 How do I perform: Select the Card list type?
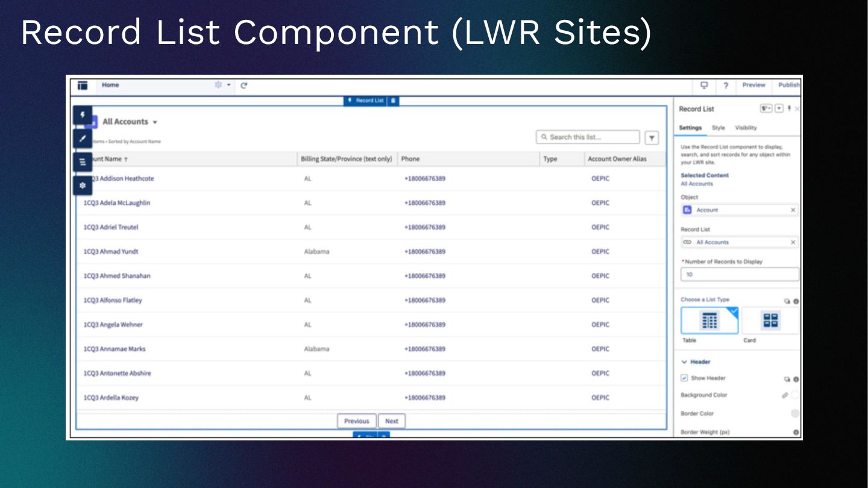pos(770,321)
